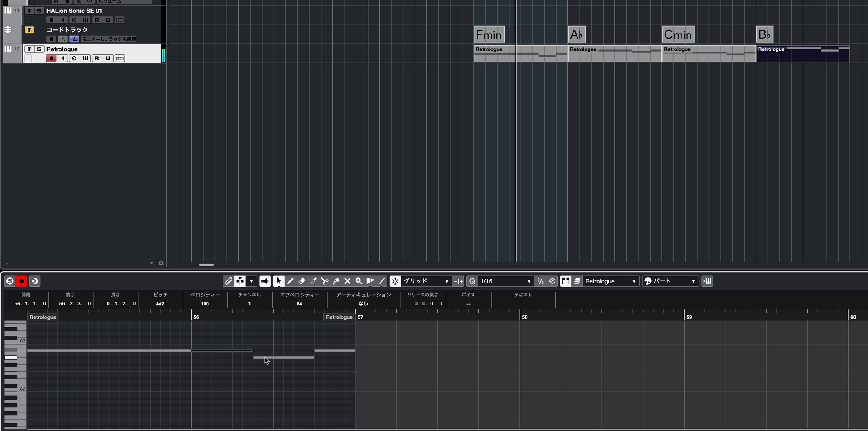Open the quantize panel e icon
The height and width of the screenshot is (431, 868).
pyautogui.click(x=552, y=281)
